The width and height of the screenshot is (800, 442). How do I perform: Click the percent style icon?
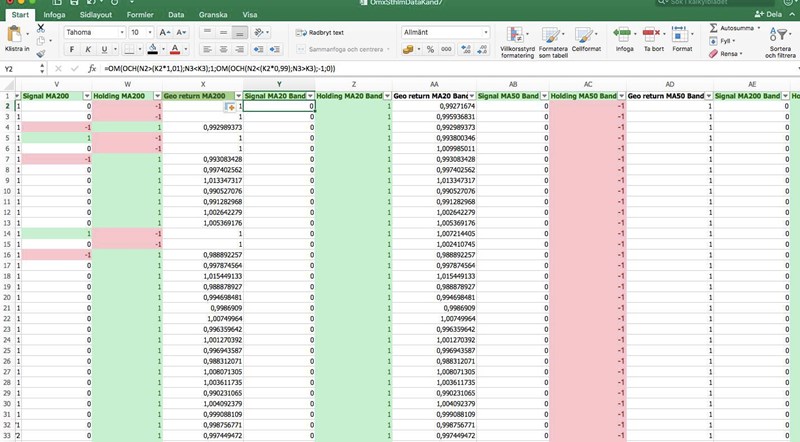[427, 49]
